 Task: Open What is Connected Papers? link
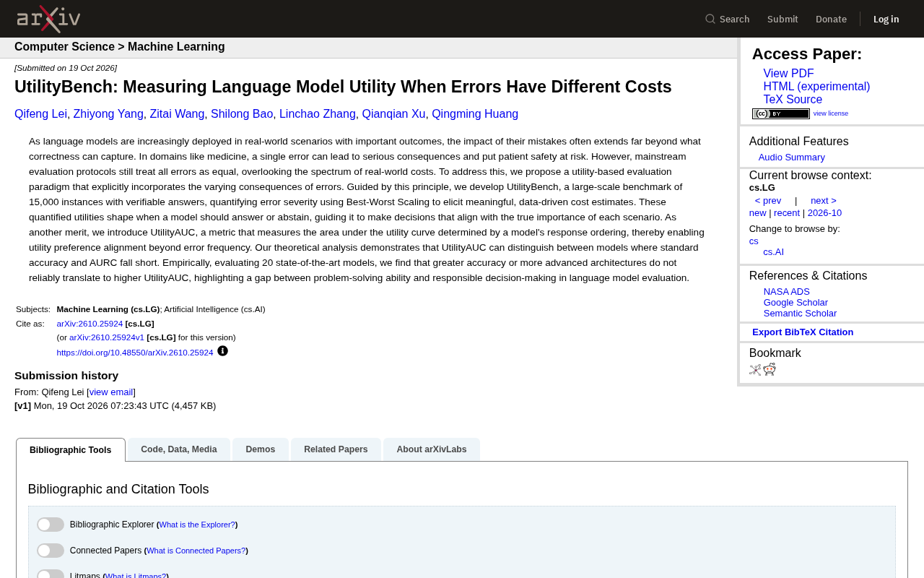(196, 551)
